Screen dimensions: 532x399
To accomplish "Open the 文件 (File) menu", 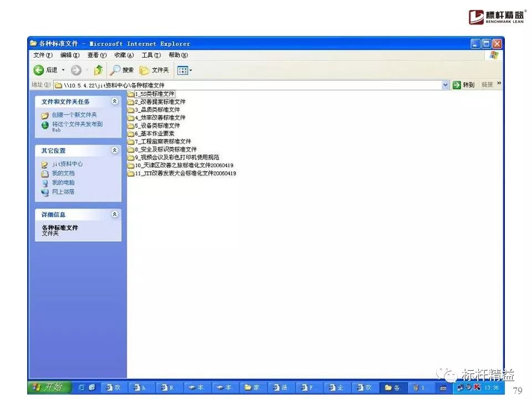I will (43, 55).
